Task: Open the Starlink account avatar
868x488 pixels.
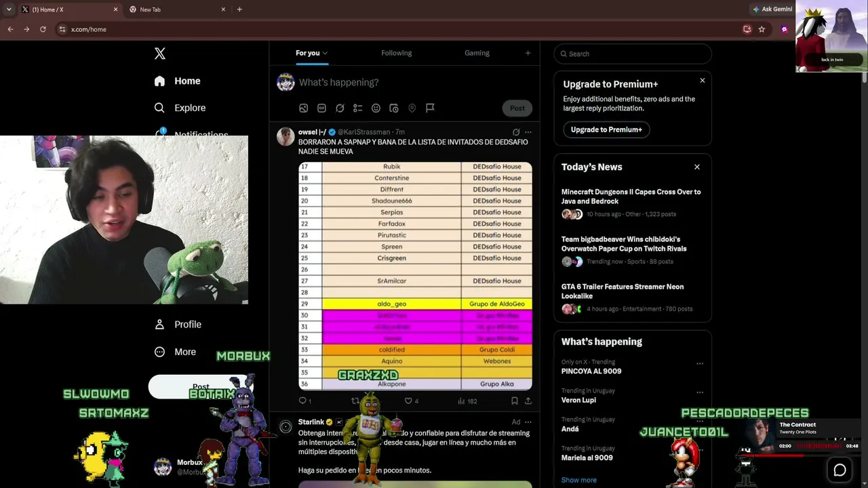Action: click(285, 426)
